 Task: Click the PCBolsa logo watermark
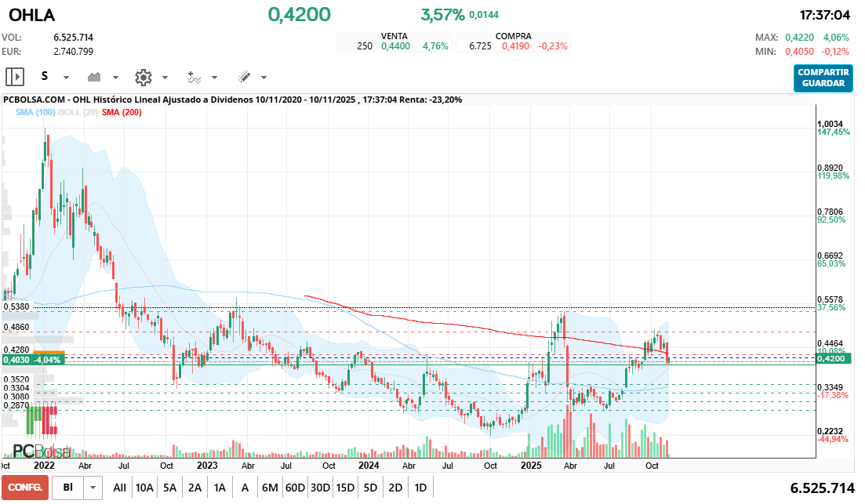41,451
